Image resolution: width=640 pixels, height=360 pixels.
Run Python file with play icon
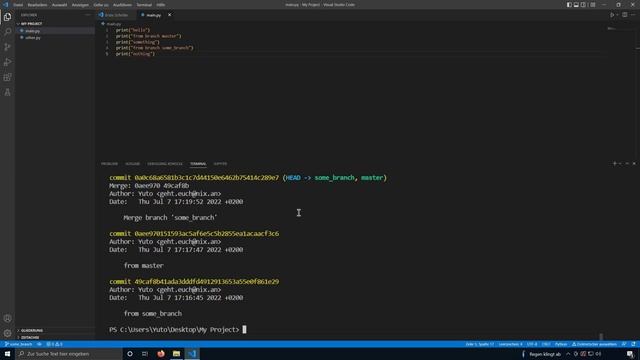point(612,15)
